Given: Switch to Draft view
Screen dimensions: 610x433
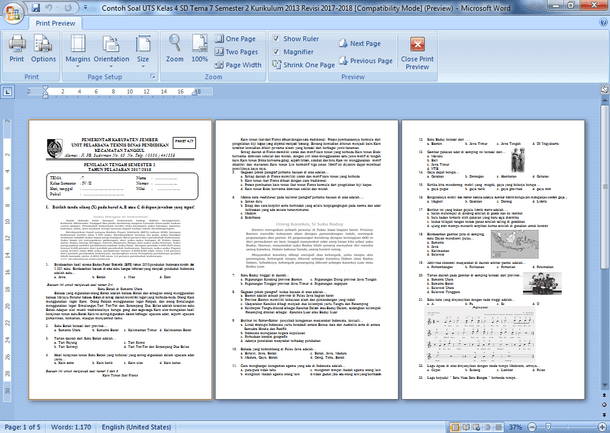Looking at the screenshot, I should [498, 427].
